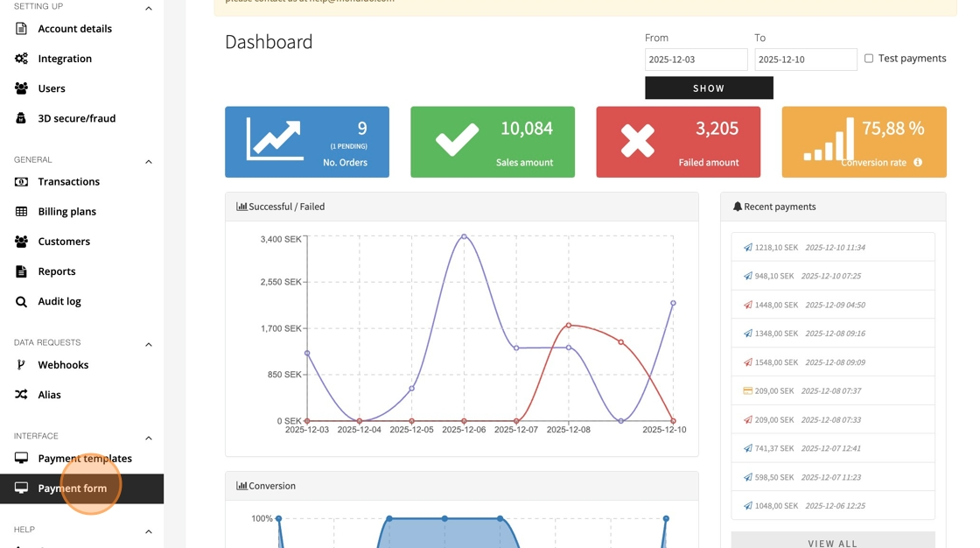Viewport: 980px width, 548px height.
Task: Click the Transactions money icon
Action: 21,181
